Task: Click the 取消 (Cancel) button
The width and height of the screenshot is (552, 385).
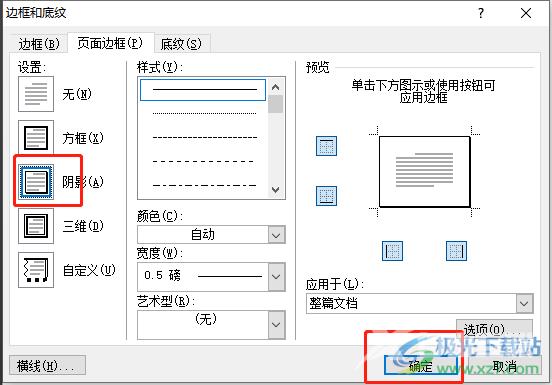Action: coord(504,366)
